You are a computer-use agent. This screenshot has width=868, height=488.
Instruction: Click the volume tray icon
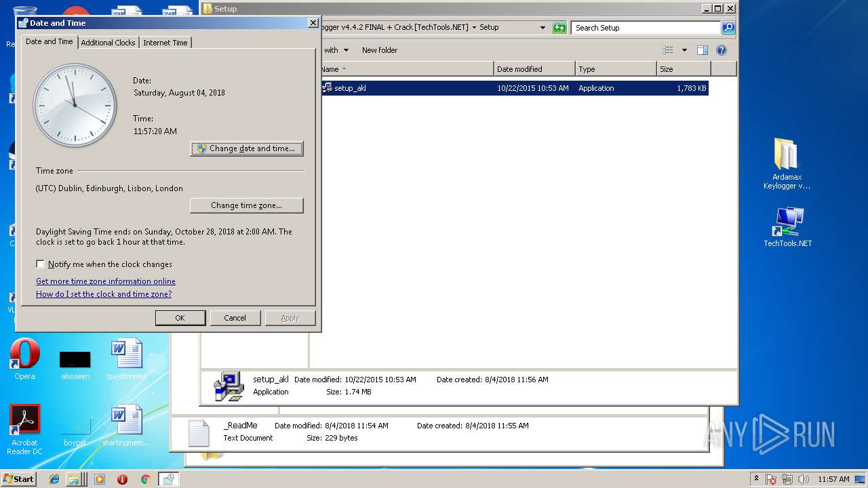(x=804, y=479)
